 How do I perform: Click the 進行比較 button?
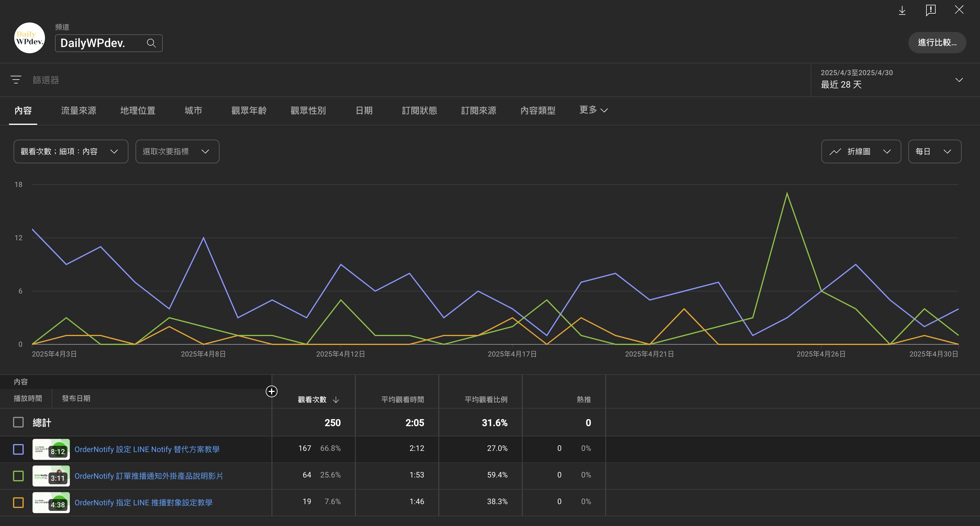[x=937, y=43]
